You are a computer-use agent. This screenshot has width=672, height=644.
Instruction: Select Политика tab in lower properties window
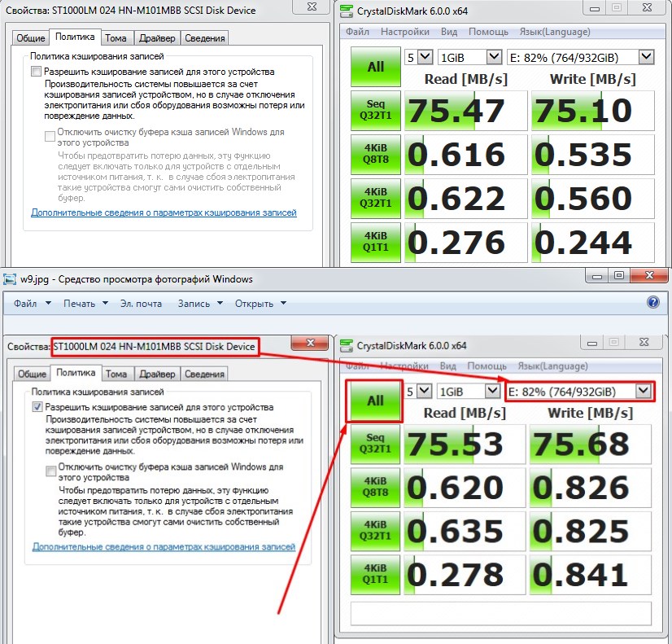point(76,373)
